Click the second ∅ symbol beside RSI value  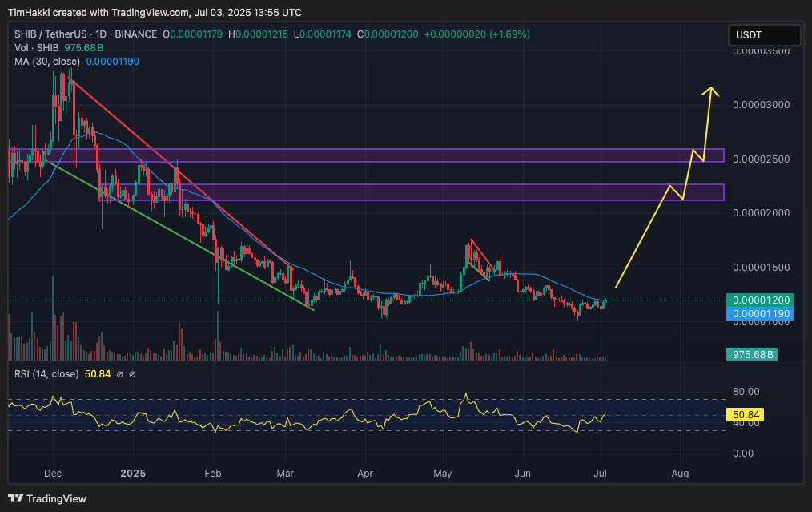coord(132,374)
